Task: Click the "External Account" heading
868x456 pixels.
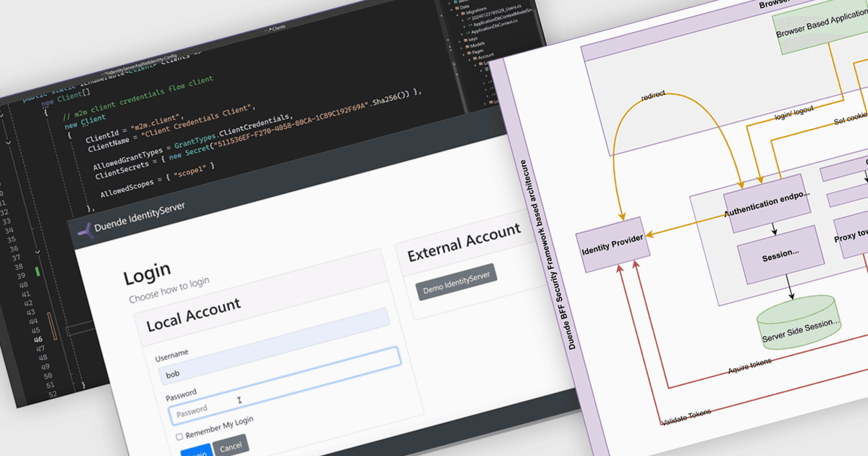Action: [464, 243]
